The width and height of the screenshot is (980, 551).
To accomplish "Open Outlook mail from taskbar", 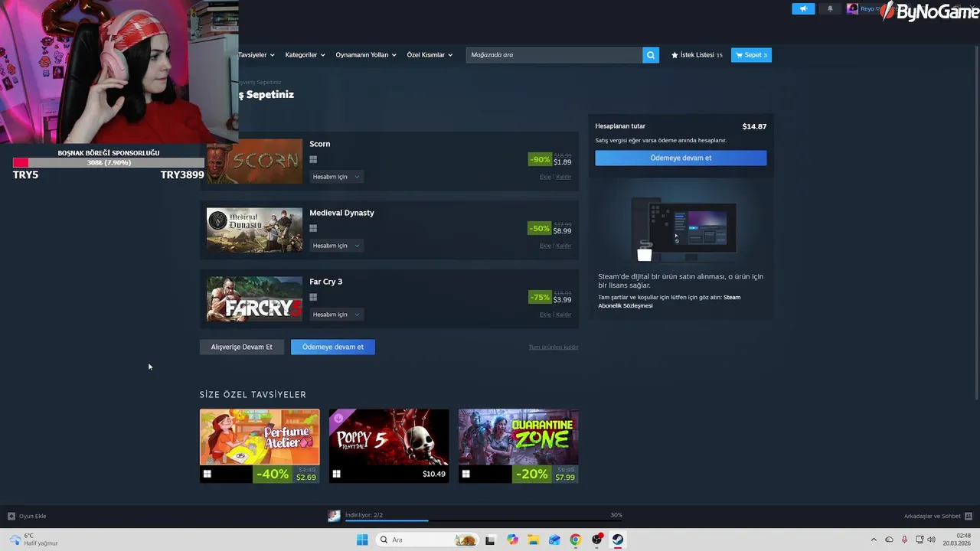I will [554, 540].
